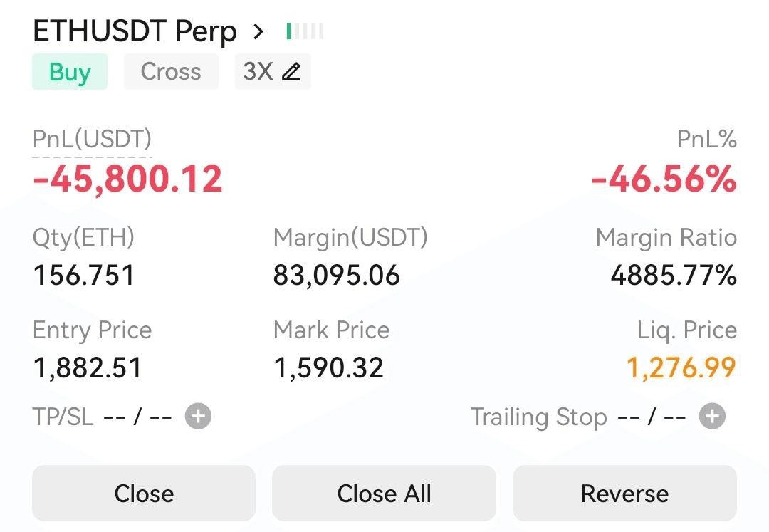Viewport: 769px width, 532px height.
Task: Tap the PnL value -45,800.12
Action: [127, 179]
